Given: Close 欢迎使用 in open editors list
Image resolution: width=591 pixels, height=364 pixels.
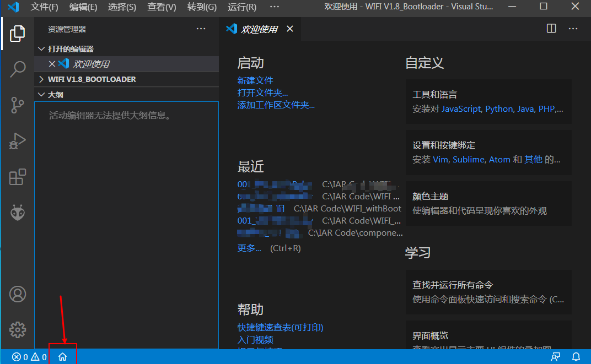Looking at the screenshot, I should point(52,64).
